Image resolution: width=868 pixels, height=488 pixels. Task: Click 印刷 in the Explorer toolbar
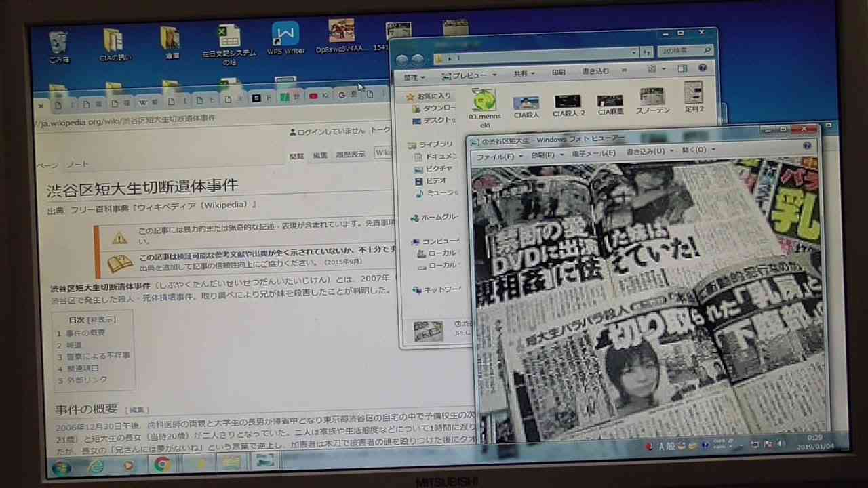[x=558, y=72]
